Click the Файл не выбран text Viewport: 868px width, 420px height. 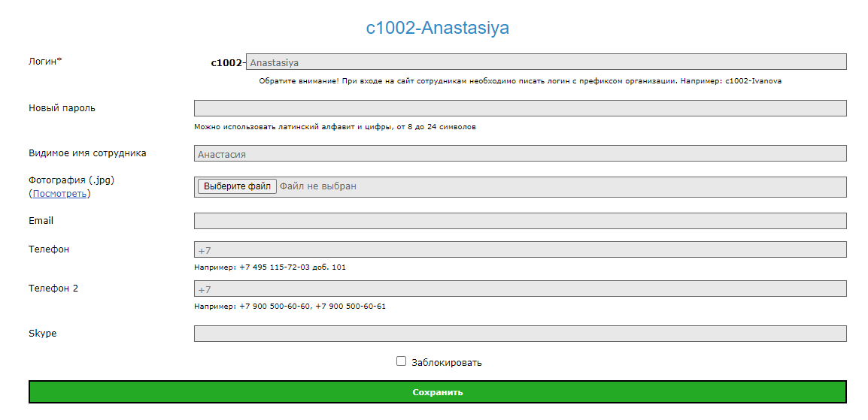317,186
